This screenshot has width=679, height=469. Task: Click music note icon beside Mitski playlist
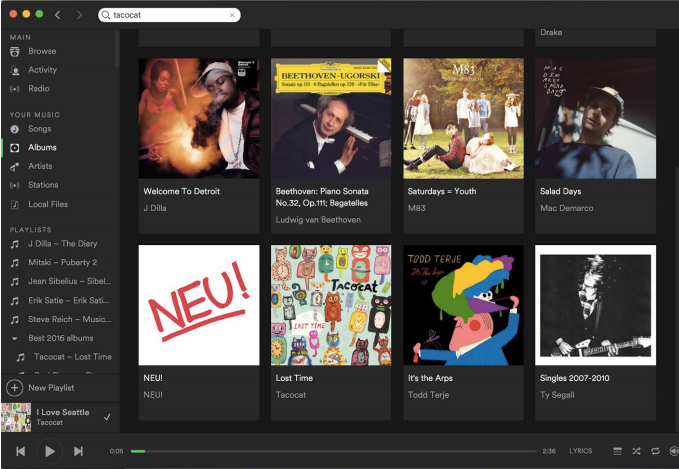point(15,263)
